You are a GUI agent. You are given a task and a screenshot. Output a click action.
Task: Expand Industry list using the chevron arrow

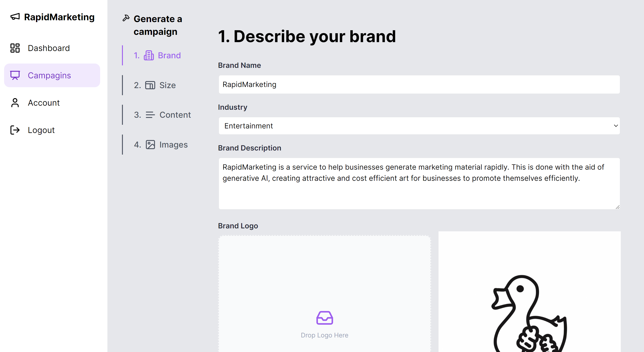pos(616,126)
